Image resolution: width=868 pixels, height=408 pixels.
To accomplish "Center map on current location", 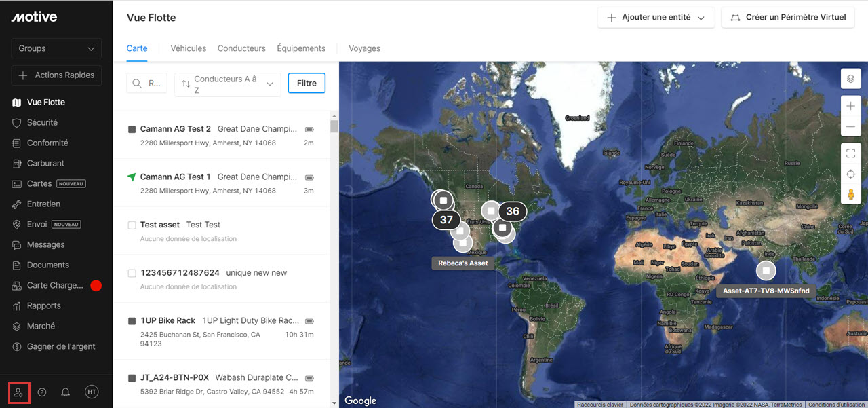I will click(x=850, y=174).
